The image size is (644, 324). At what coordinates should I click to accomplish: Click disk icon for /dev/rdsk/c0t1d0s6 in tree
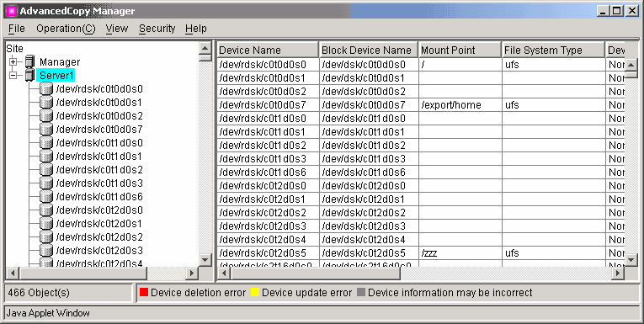pyautogui.click(x=46, y=197)
